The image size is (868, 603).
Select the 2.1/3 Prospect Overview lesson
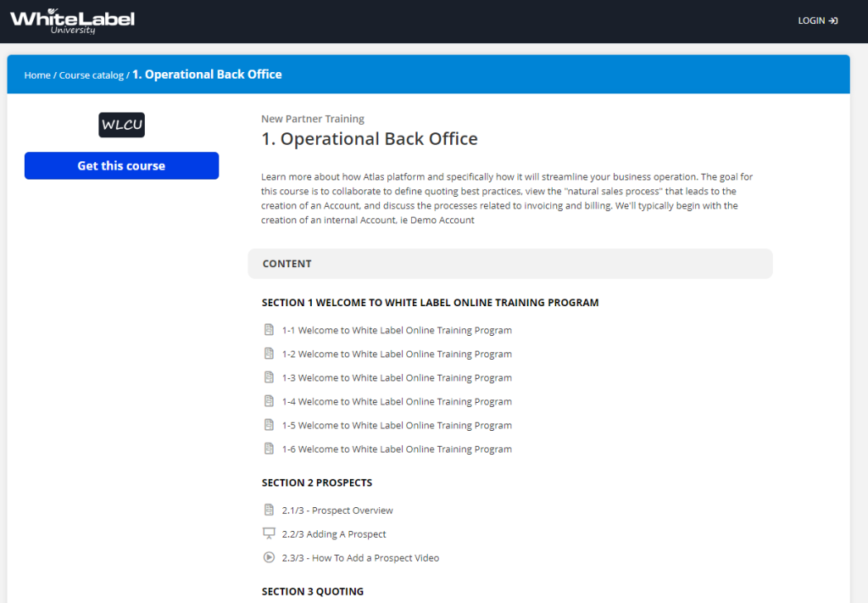(x=337, y=511)
